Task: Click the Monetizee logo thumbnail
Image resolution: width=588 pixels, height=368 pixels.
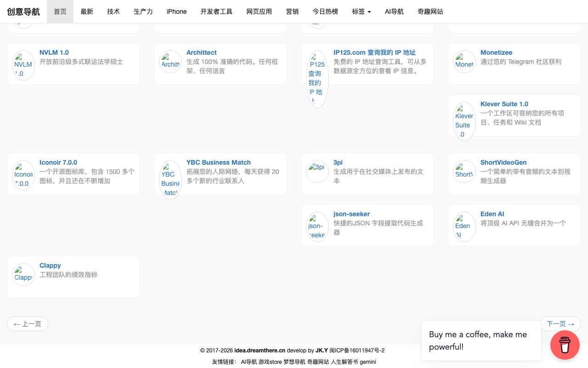Action: point(464,62)
